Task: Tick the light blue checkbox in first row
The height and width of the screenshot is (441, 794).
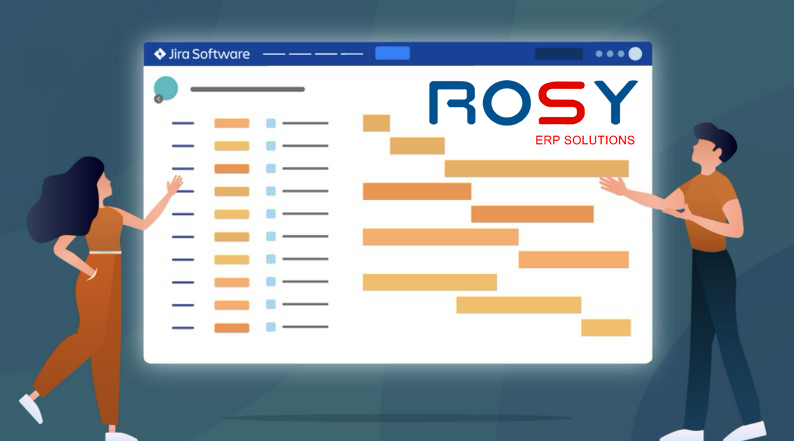Action: click(x=271, y=123)
